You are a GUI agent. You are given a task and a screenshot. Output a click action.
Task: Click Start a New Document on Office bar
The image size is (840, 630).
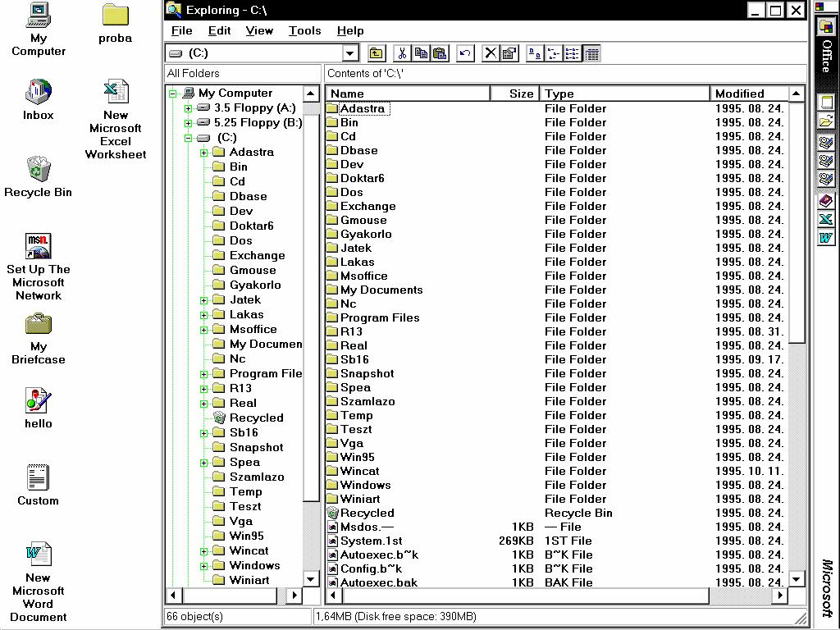click(826, 102)
